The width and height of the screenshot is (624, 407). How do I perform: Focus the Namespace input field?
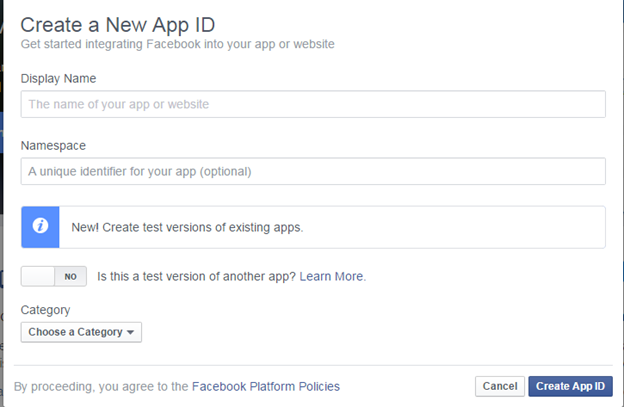click(x=313, y=171)
